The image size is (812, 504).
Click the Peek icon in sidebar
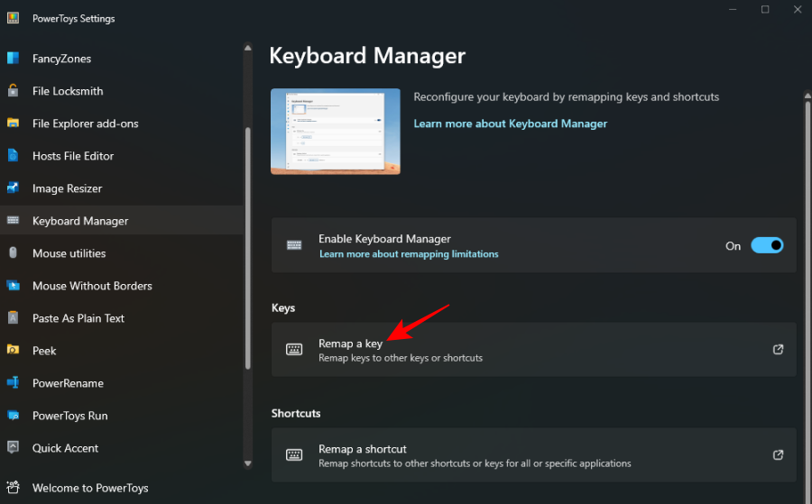[14, 351]
